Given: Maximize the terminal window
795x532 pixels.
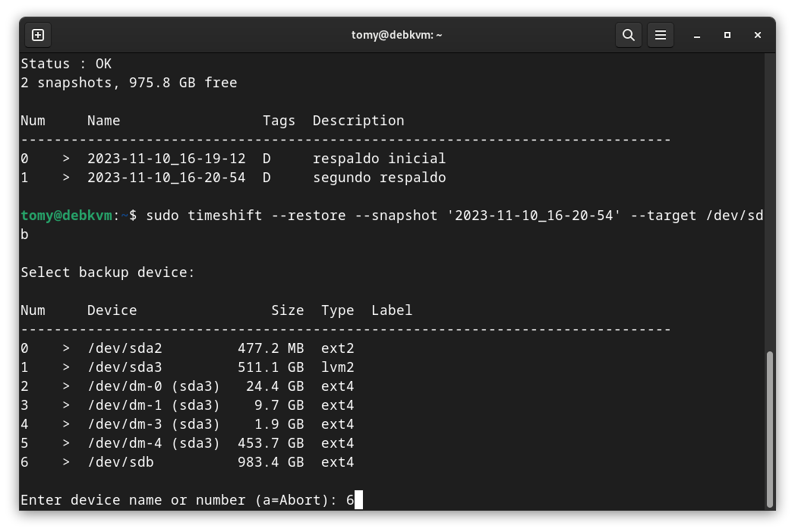Looking at the screenshot, I should pyautogui.click(x=727, y=35).
